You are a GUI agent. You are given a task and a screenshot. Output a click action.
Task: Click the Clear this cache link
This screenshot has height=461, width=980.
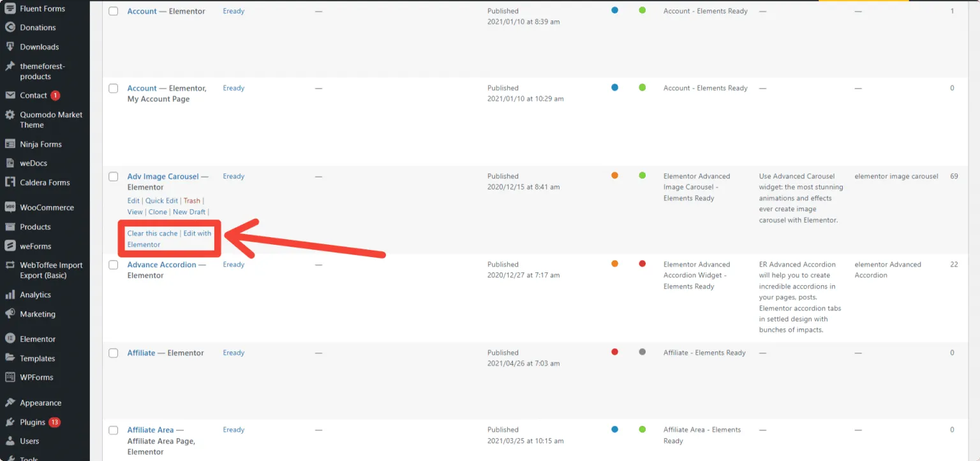click(x=152, y=233)
